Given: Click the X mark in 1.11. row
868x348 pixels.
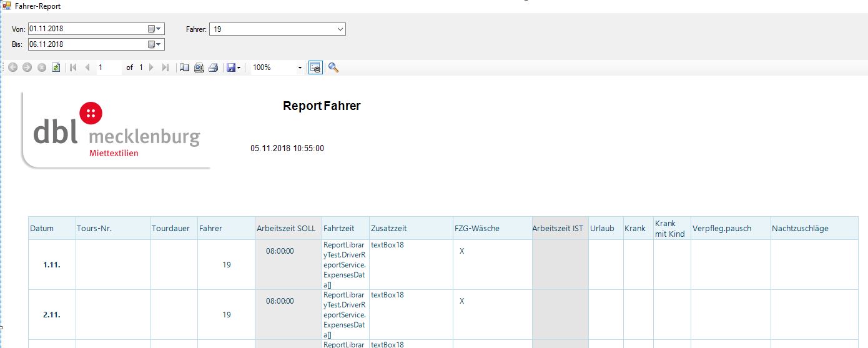Looking at the screenshot, I should [x=462, y=251].
